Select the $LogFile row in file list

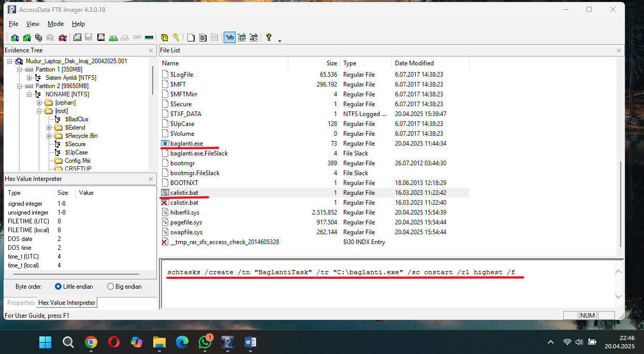[315, 75]
